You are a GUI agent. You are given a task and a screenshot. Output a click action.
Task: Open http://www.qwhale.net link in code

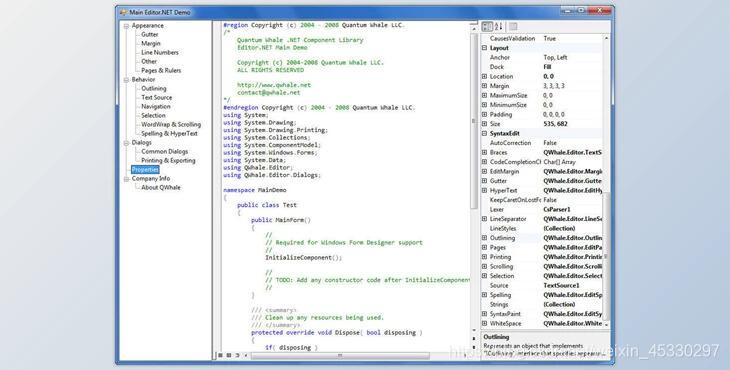274,85
